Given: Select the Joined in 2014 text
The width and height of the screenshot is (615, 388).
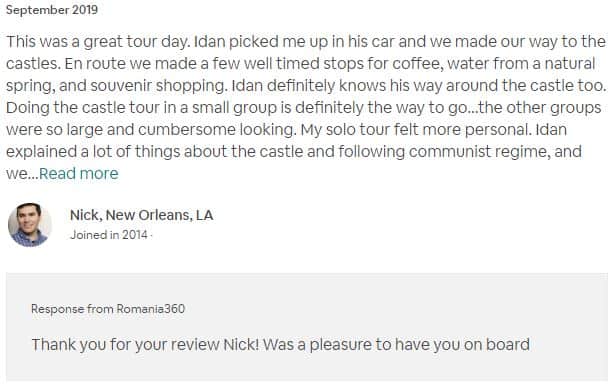Looking at the screenshot, I should pyautogui.click(x=109, y=235).
